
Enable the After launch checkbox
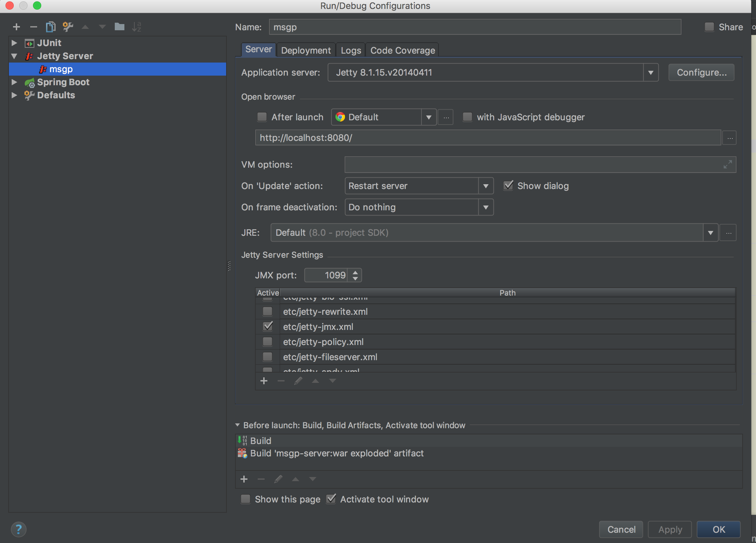coord(262,117)
